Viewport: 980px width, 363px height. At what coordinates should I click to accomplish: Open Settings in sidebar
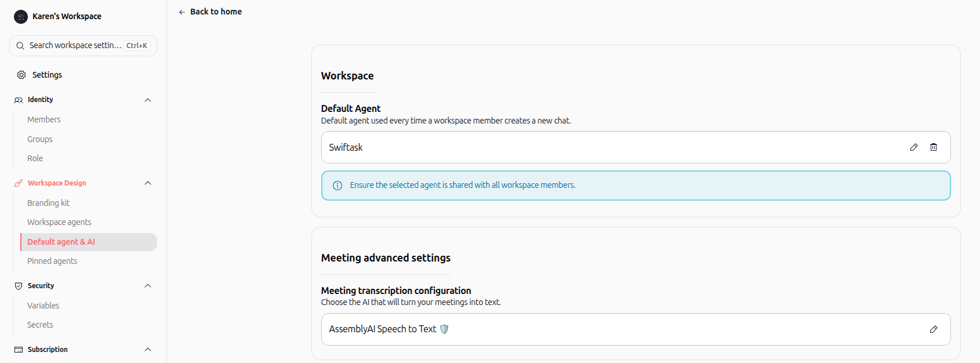(47, 75)
